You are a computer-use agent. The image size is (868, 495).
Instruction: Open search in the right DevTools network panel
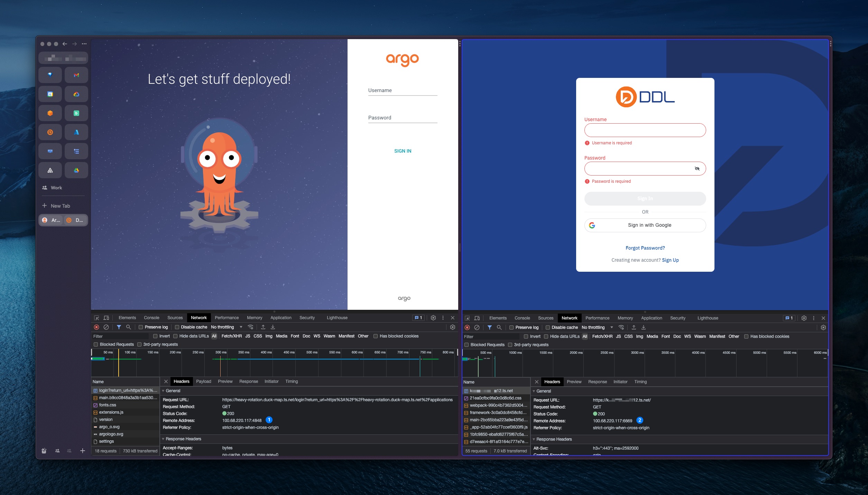click(x=499, y=327)
